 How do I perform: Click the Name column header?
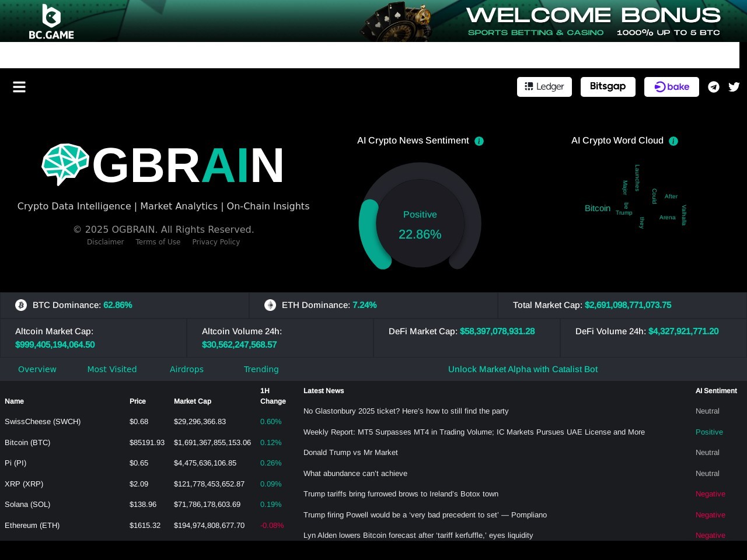(x=14, y=401)
